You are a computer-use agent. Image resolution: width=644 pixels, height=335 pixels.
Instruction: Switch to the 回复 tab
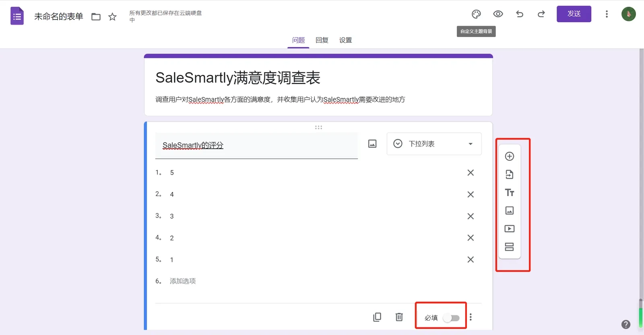322,40
